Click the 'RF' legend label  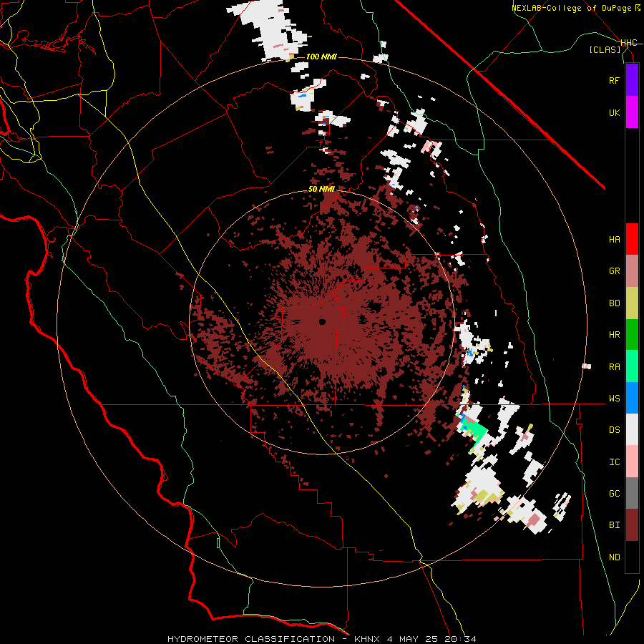614,80
